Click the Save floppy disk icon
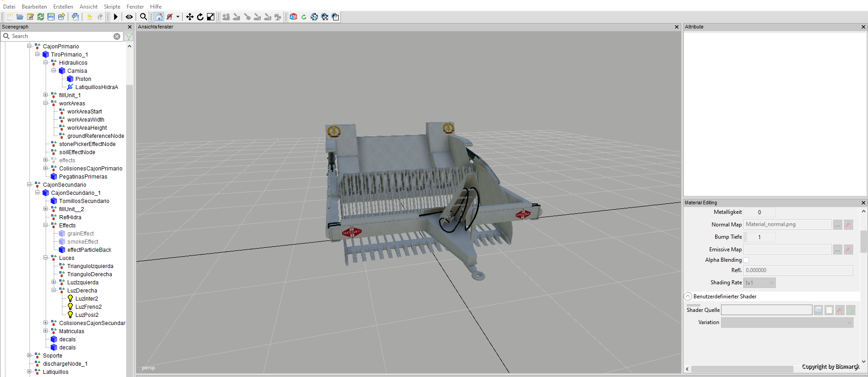868x377 pixels. coord(51,17)
